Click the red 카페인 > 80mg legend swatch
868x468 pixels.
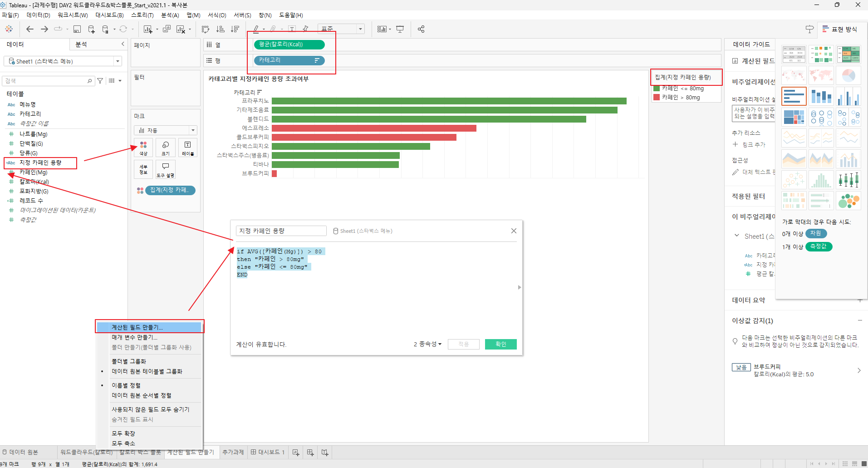coord(656,97)
